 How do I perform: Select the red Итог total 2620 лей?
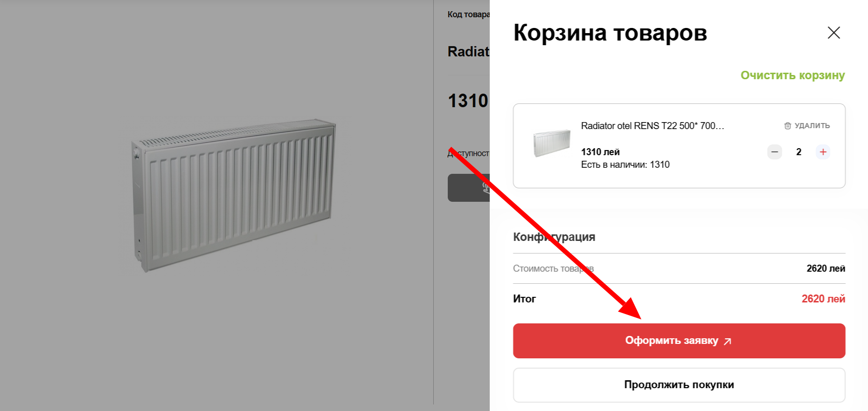823,299
